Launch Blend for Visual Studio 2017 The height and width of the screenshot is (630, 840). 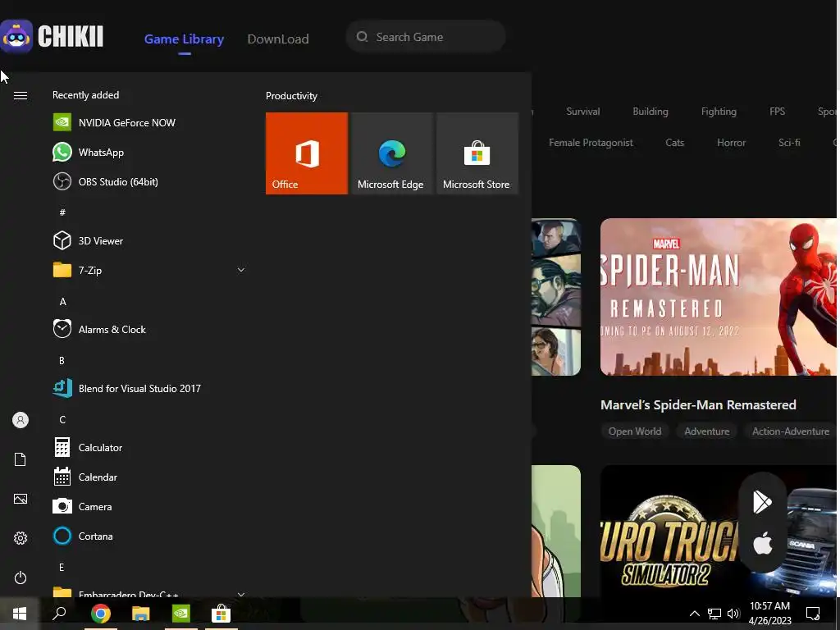[x=148, y=388]
